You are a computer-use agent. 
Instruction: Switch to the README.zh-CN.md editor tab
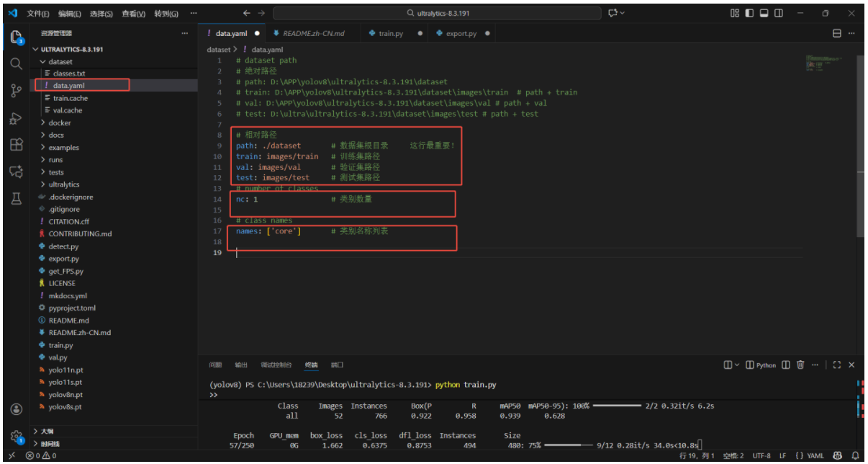pos(313,33)
